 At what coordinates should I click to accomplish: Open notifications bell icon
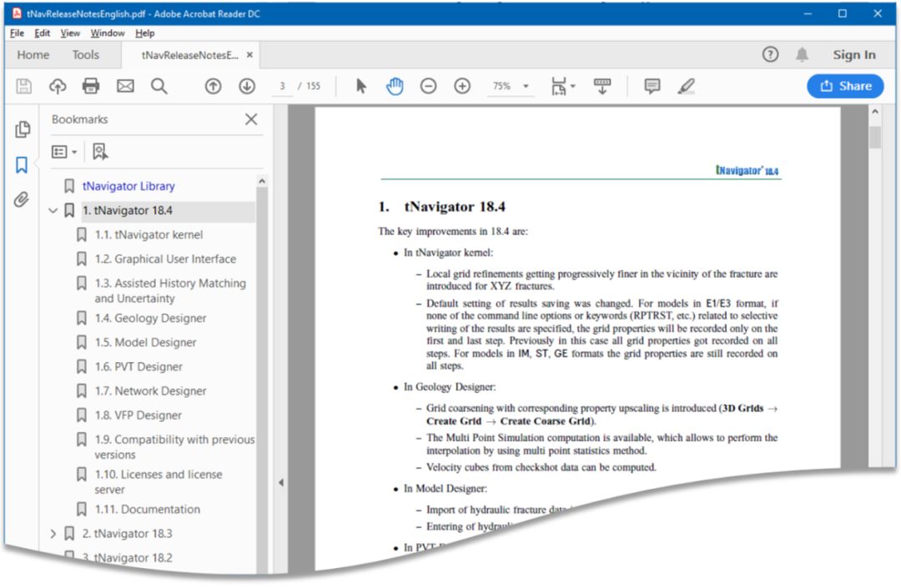[x=803, y=54]
